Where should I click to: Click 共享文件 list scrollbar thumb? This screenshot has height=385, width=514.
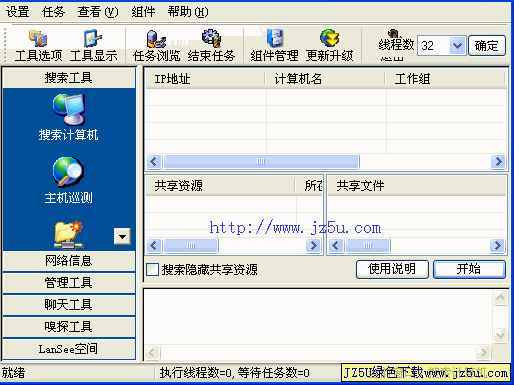[368, 246]
